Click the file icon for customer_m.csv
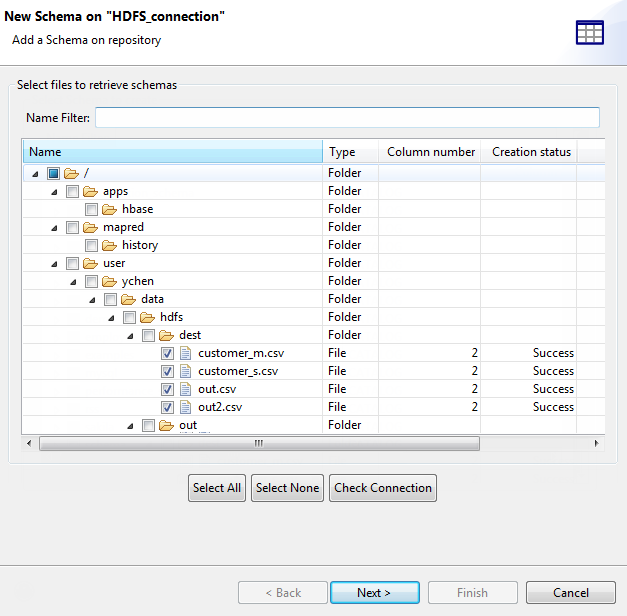627x616 pixels. click(185, 353)
